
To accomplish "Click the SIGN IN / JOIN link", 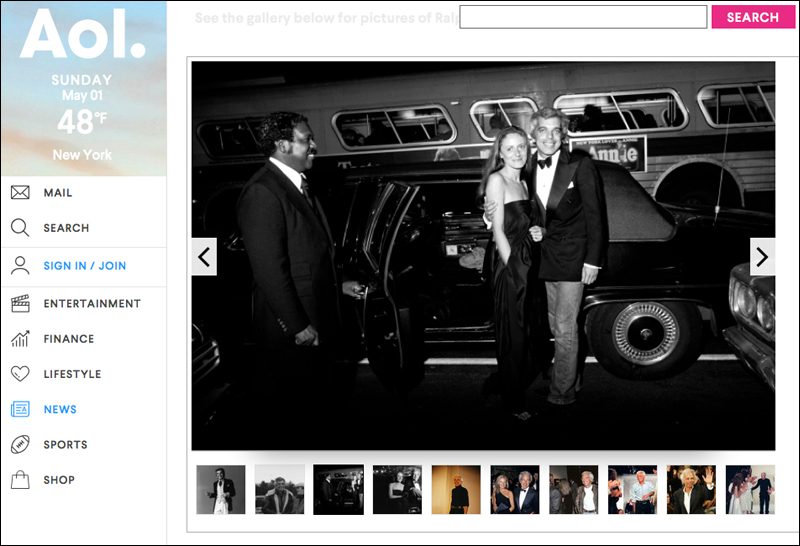I will [85, 266].
